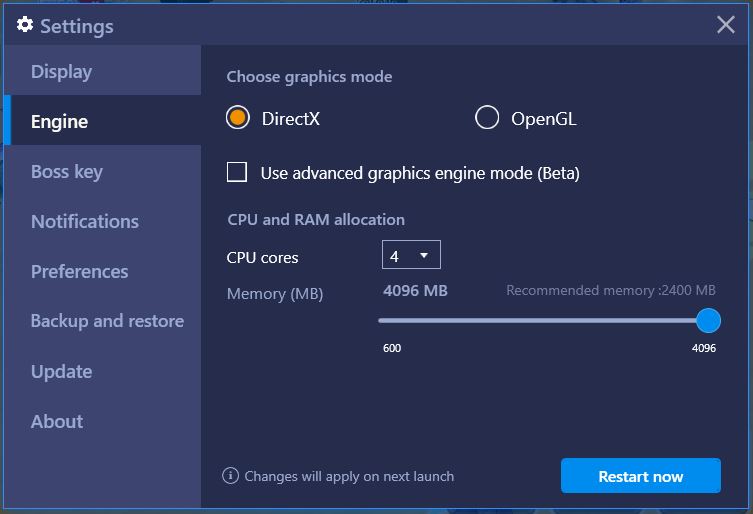Click the CPU cores dropdown arrow
This screenshot has width=753, height=514.
[424, 255]
